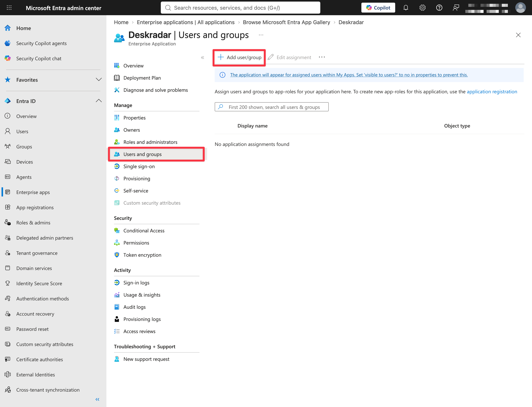Open the Properties blade
This screenshot has width=532, height=407.
(135, 118)
